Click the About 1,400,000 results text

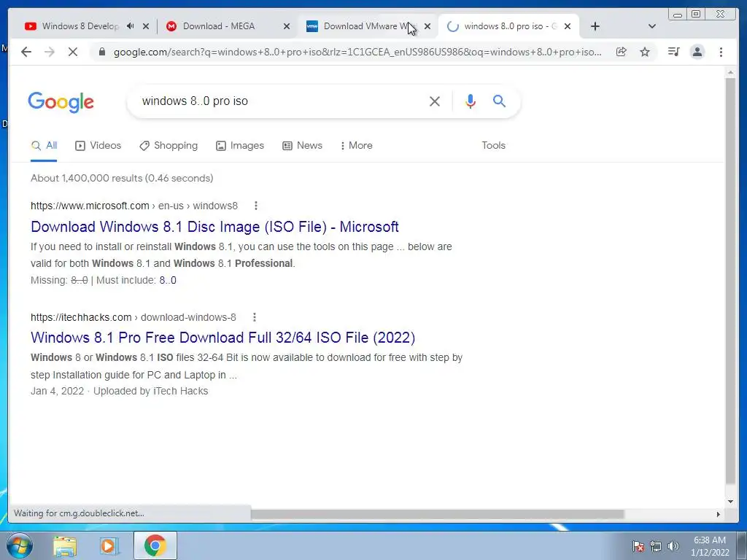(x=122, y=178)
